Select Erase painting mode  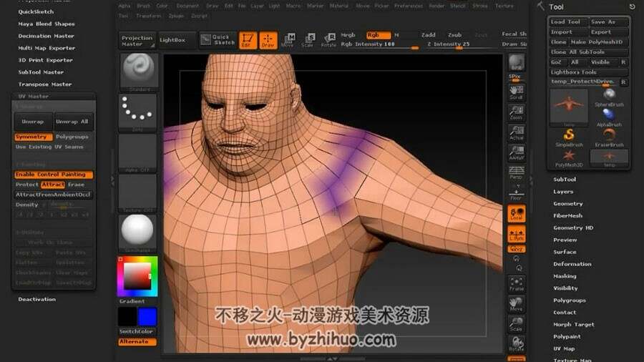(x=76, y=185)
